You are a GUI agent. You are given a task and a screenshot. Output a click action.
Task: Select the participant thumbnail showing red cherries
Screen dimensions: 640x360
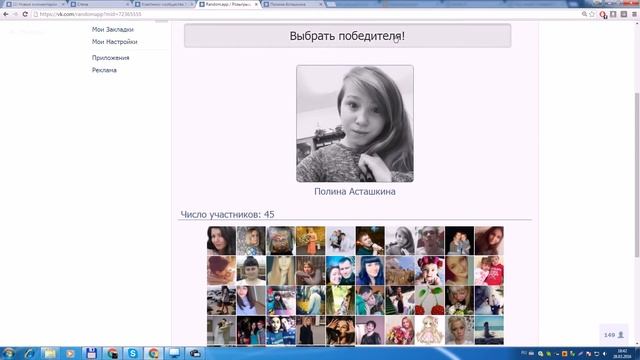click(x=429, y=300)
